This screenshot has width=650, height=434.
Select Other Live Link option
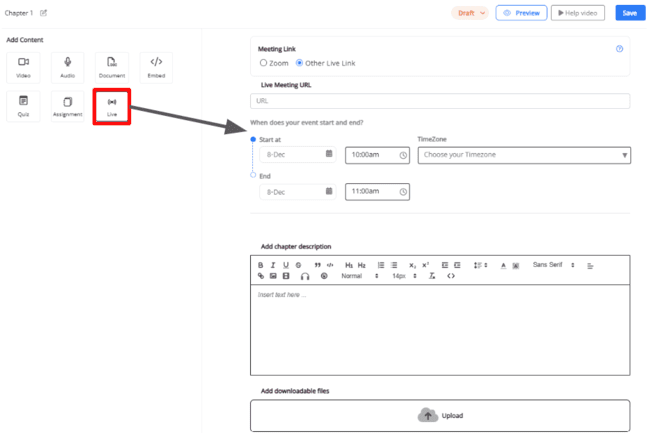pos(299,63)
